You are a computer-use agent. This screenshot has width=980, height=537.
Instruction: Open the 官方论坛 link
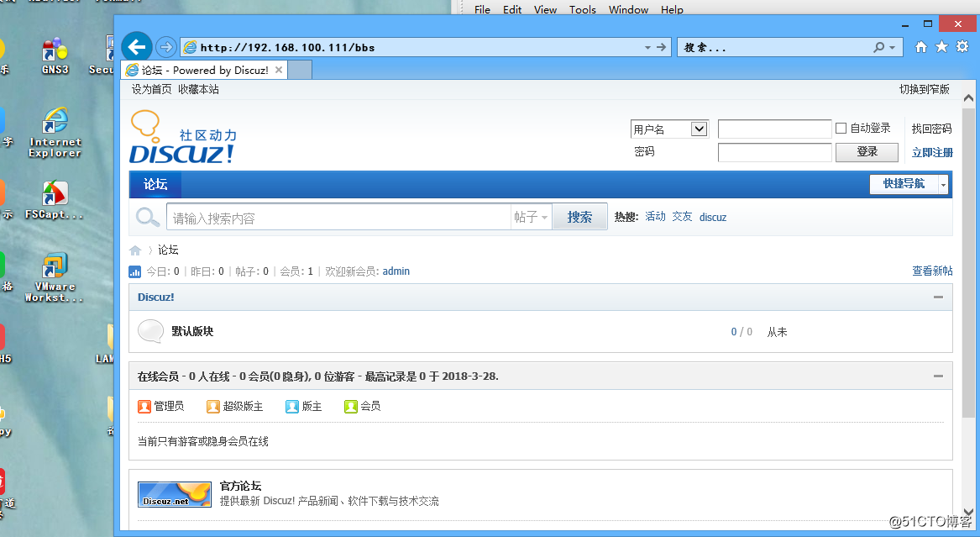[x=241, y=486]
